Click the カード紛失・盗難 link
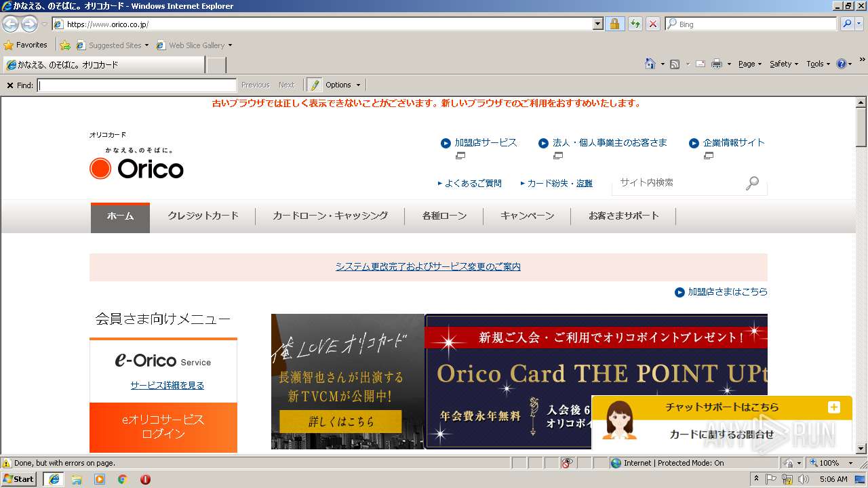 tap(560, 183)
